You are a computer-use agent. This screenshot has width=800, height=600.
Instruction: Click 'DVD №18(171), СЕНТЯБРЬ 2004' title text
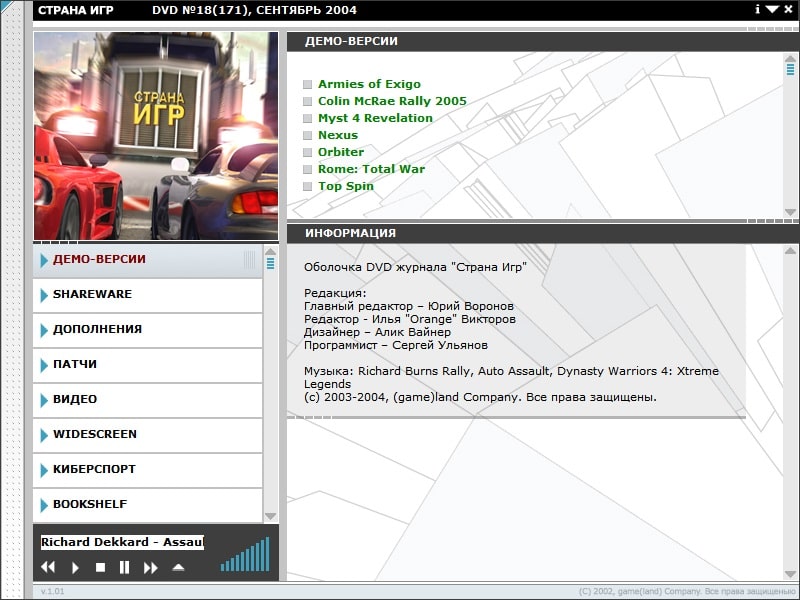254,10
